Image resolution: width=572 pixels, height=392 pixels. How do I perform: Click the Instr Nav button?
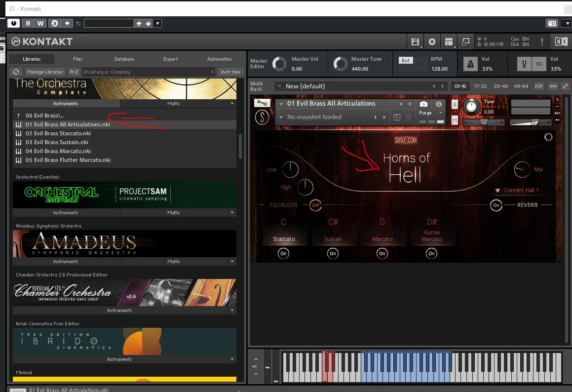pos(230,72)
